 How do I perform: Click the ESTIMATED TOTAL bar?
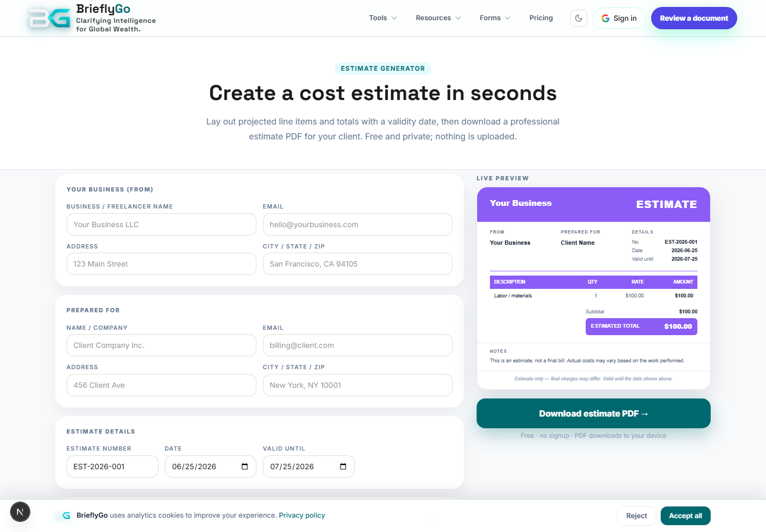pyautogui.click(x=642, y=326)
